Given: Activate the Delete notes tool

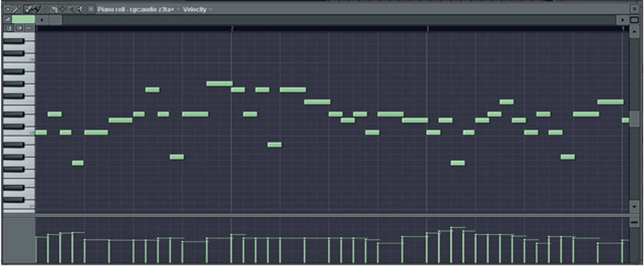Looking at the screenshot, I should click(45, 9).
